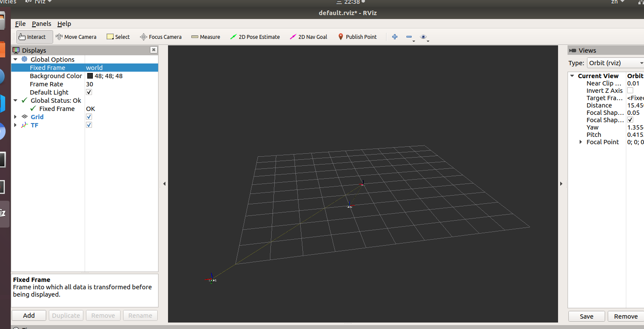644x329 pixels.
Task: Select the Target Frame property row
Action: pyautogui.click(x=606, y=98)
